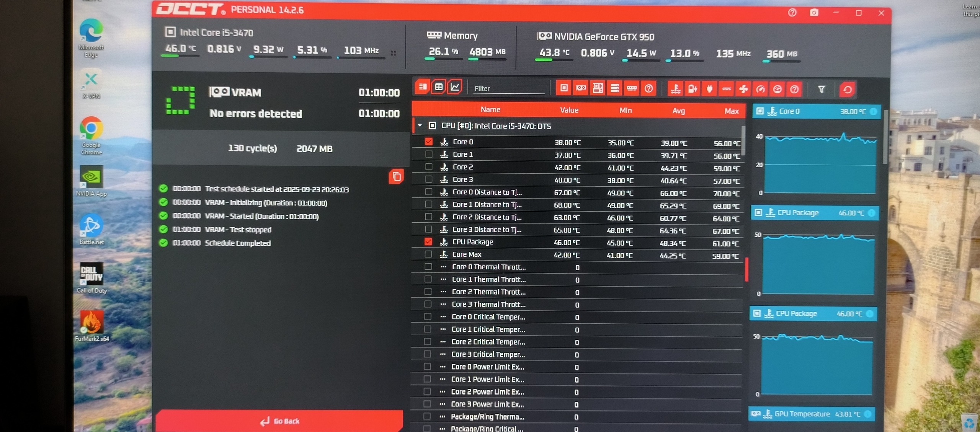
Task: Toggle the fan sensor type icon
Action: coord(743,89)
